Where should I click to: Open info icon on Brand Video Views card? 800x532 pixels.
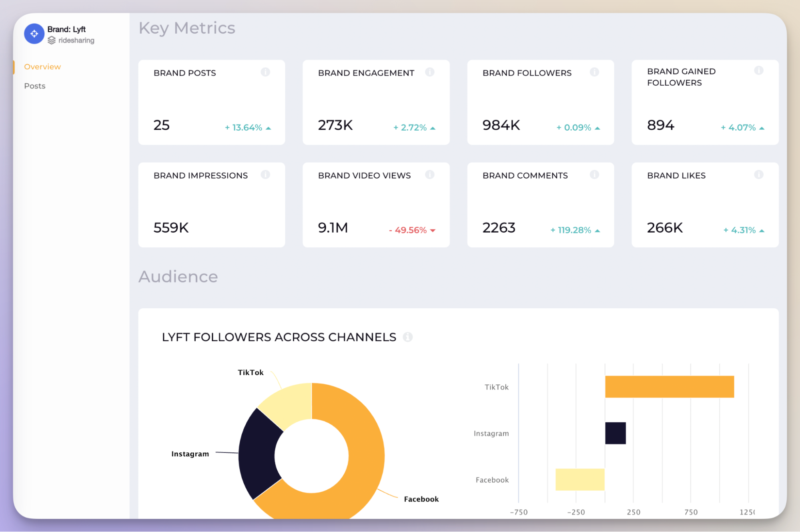(x=430, y=175)
